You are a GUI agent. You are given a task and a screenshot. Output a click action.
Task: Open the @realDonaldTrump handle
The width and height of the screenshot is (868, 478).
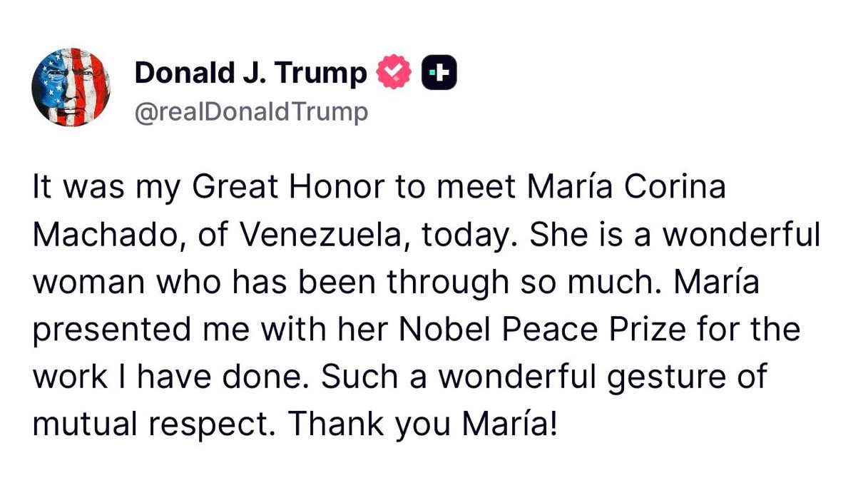click(x=251, y=112)
